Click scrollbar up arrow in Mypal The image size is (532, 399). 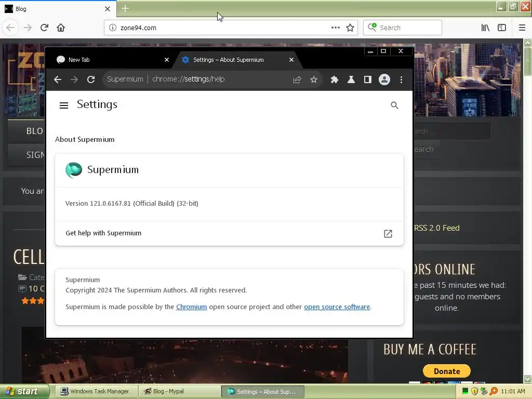tap(527, 43)
